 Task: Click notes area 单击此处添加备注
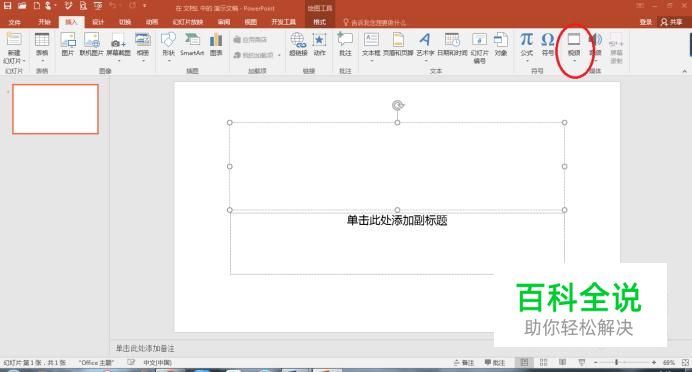[x=145, y=348]
